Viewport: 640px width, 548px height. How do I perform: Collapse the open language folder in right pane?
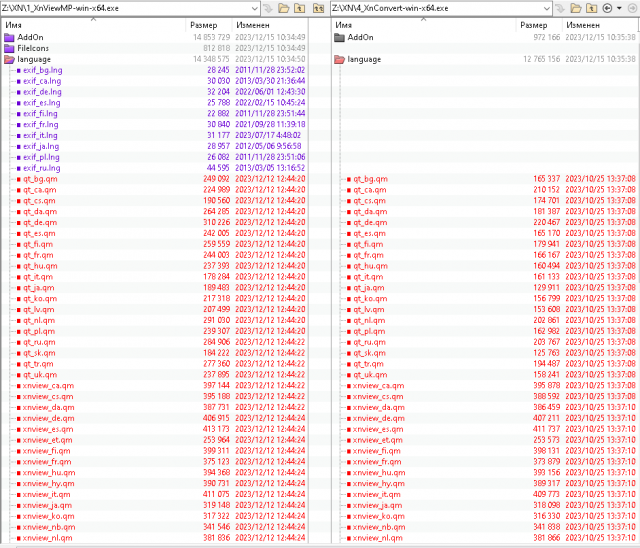(340, 60)
